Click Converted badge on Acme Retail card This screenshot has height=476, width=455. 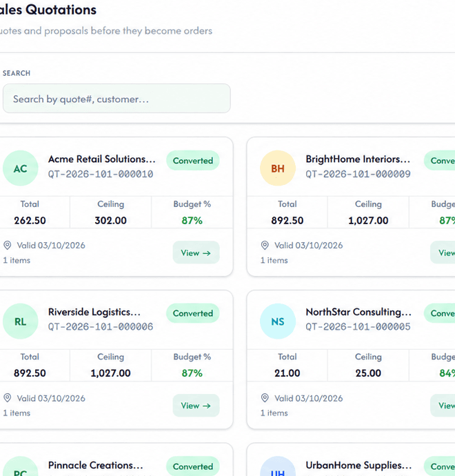[x=193, y=160]
